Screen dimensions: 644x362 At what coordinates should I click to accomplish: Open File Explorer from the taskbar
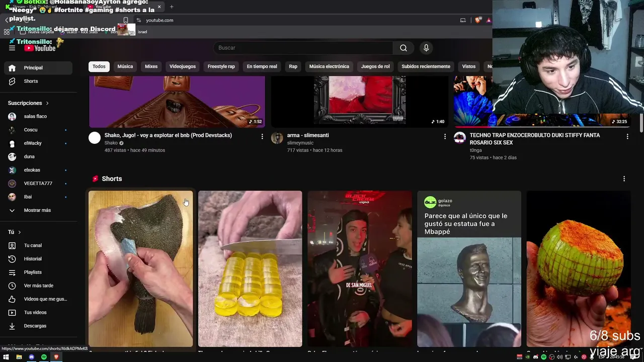(19, 357)
